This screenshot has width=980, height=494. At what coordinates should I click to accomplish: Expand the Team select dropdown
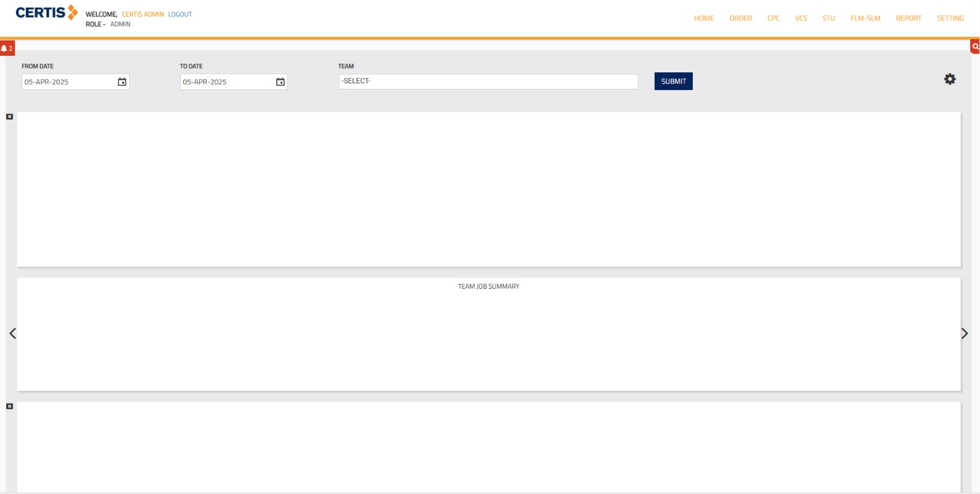(x=488, y=82)
